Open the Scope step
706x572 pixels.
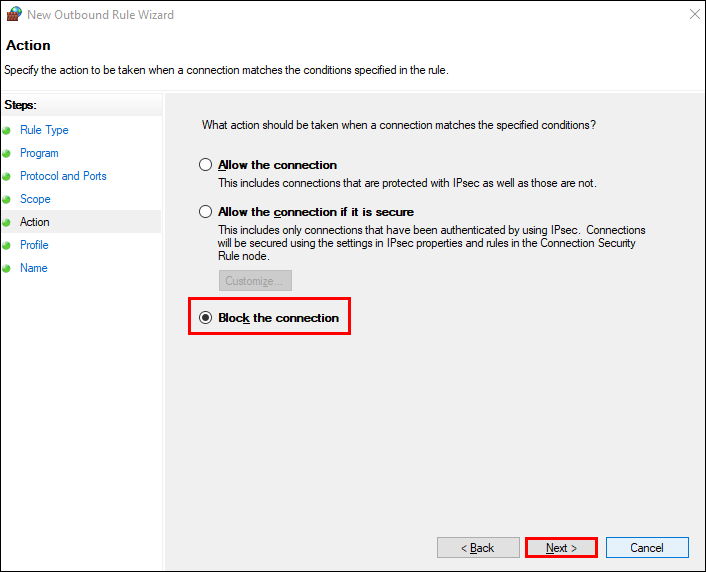pos(35,199)
